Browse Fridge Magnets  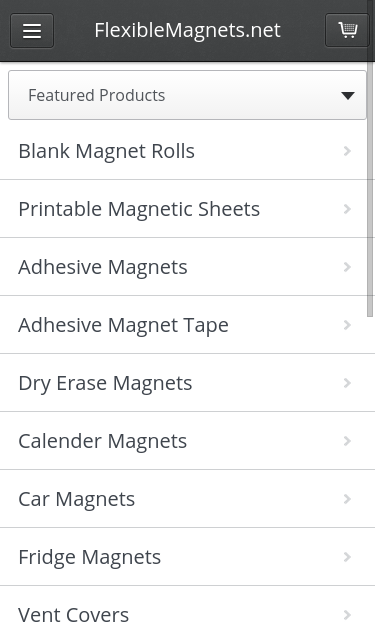[x=187, y=557]
